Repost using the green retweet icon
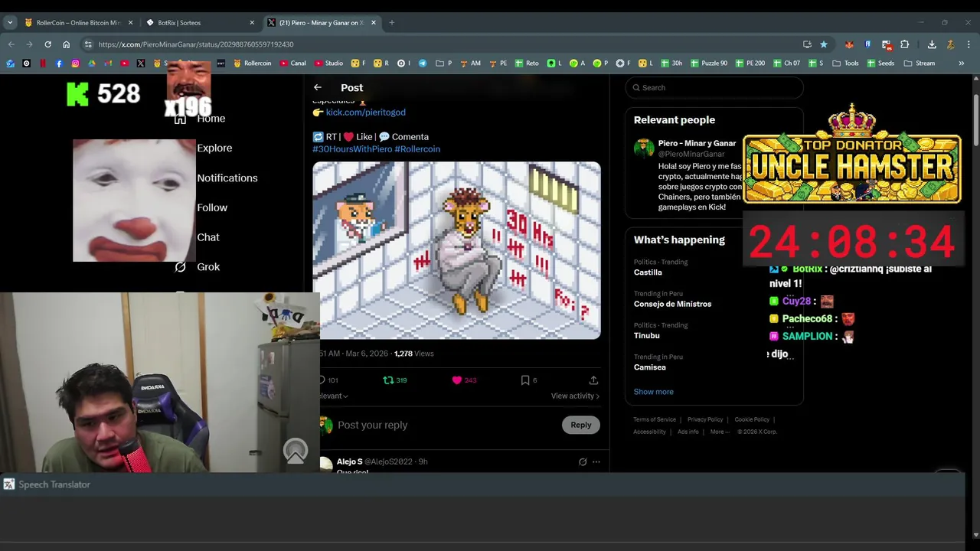The height and width of the screenshot is (551, 980). pyautogui.click(x=388, y=380)
